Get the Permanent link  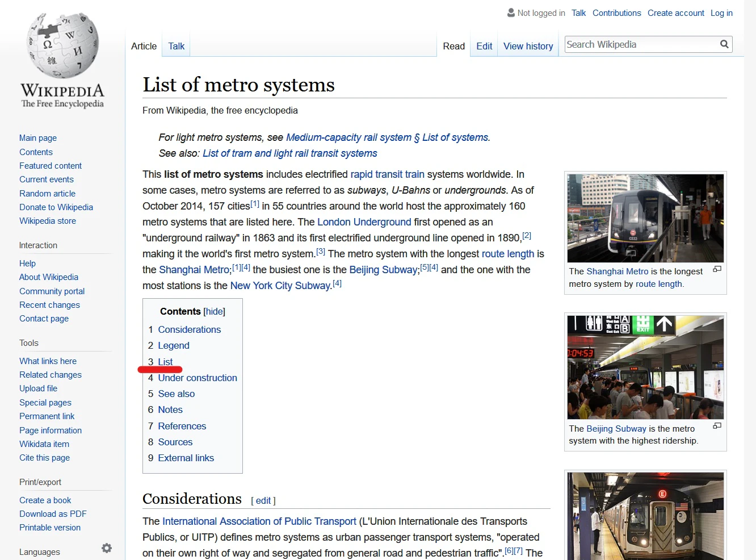[x=47, y=416]
